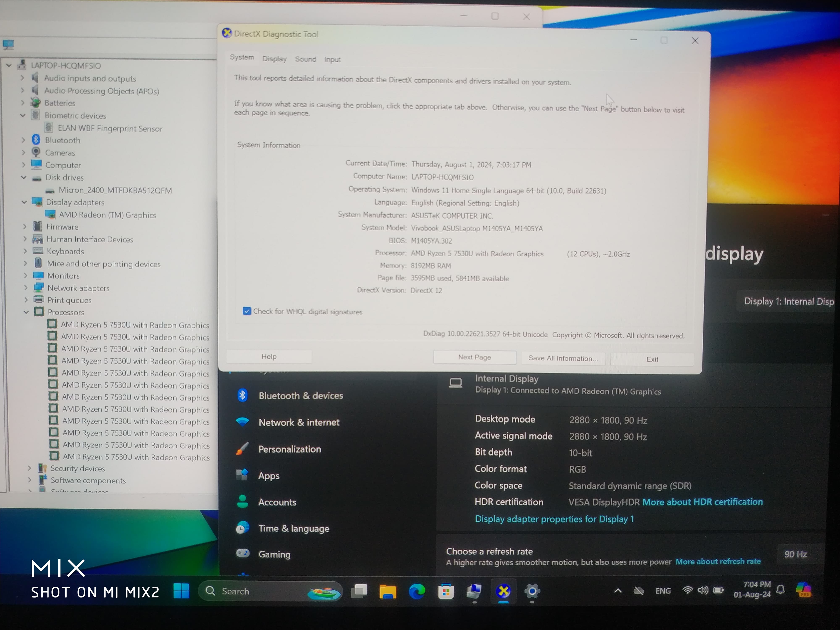
Task: Click the Network & internet Wi-Fi icon in Settings
Action: [x=242, y=421]
